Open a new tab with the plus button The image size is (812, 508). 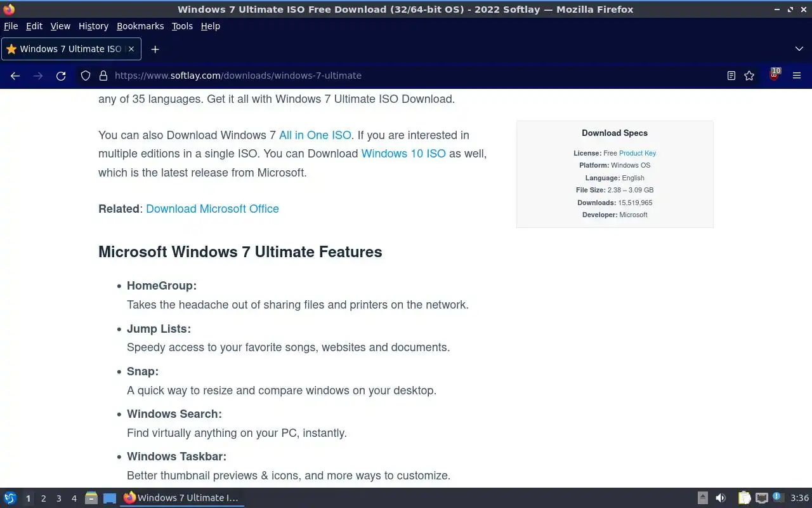point(155,49)
